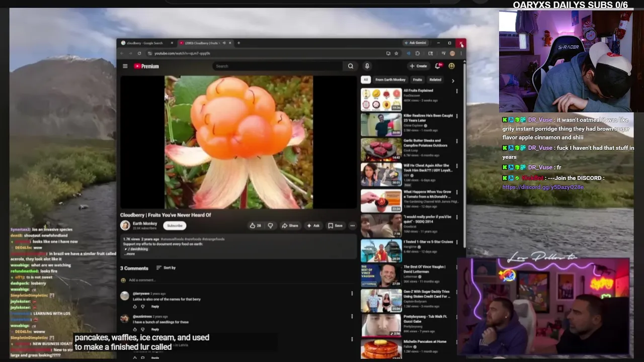Viewport: 644px width, 362px height.
Task: Open Killer Realizes He's Been Caught thumbnail
Action: point(381,125)
